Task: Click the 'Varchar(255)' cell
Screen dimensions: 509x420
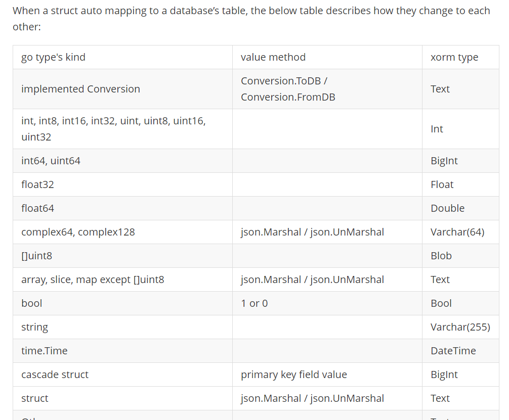Action: point(460,327)
